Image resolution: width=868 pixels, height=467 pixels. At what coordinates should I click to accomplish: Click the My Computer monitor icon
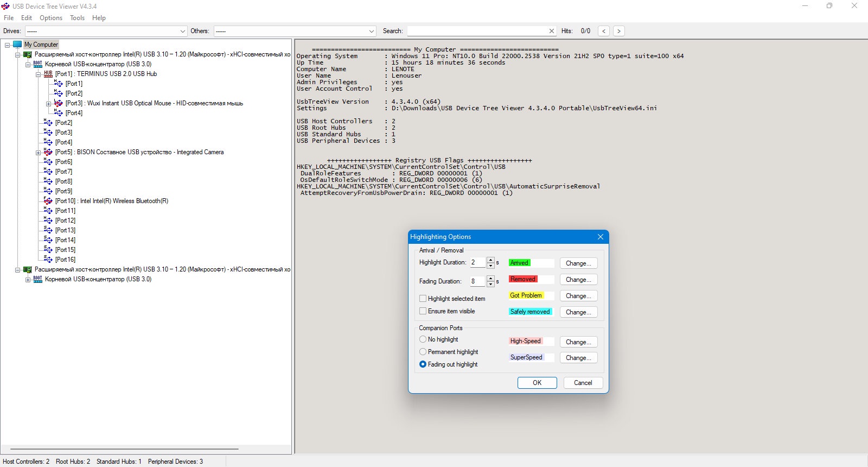point(17,45)
